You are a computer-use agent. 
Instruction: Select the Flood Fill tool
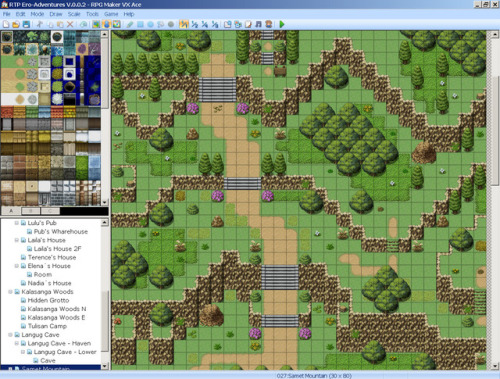(161, 24)
